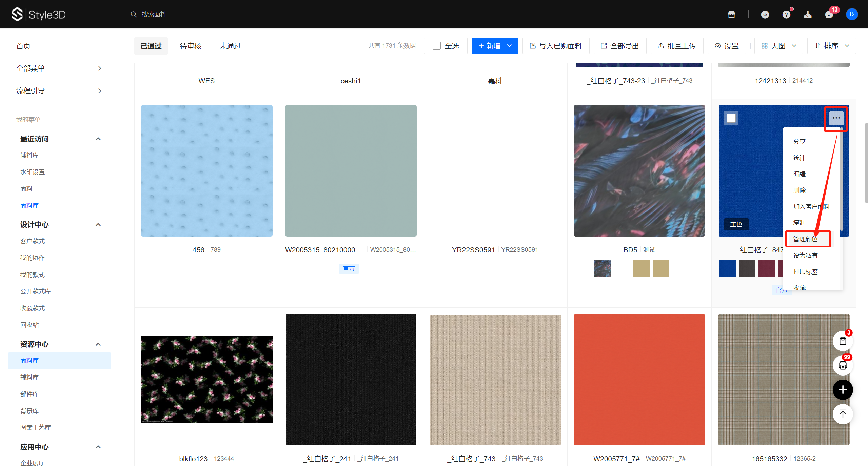Expand the 新增 dropdown arrow
The width and height of the screenshot is (868, 466).
509,46
